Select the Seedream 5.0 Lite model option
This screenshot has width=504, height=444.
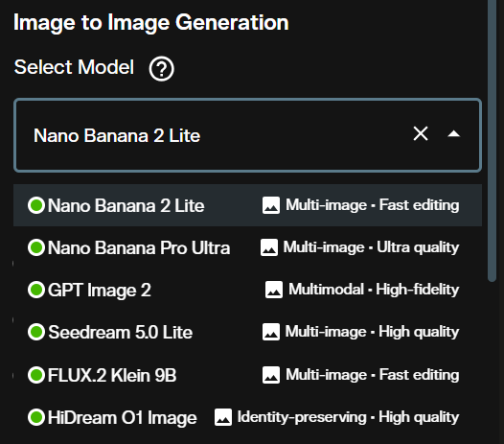(247, 332)
